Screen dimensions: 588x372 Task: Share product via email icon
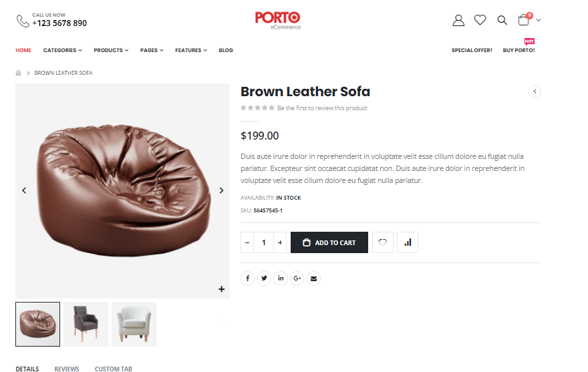click(314, 278)
